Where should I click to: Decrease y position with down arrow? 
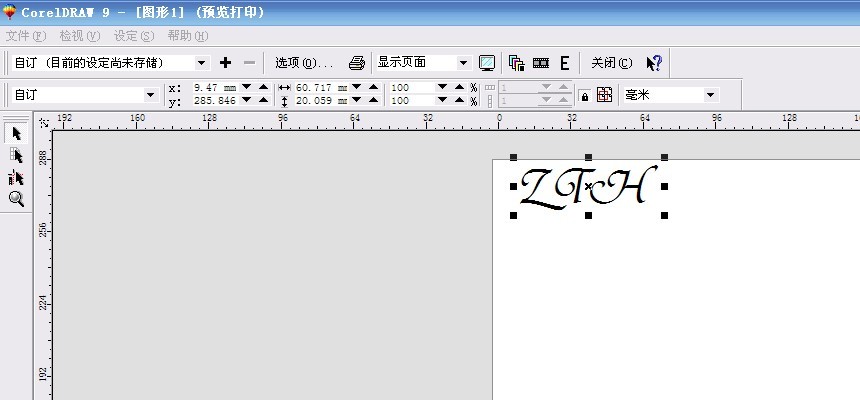coord(247,100)
